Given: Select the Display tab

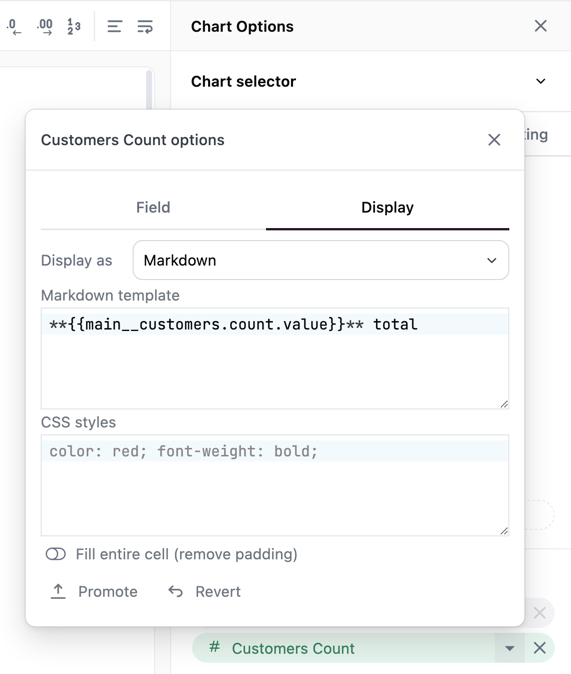Looking at the screenshot, I should pos(387,208).
